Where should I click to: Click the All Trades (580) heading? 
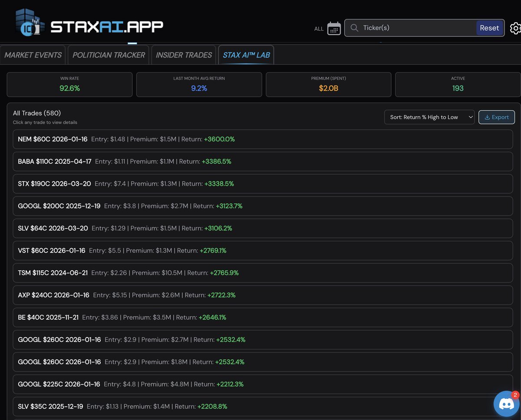click(37, 113)
